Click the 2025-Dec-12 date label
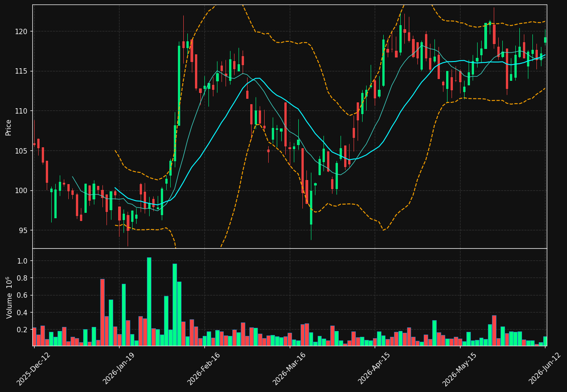567x392 pixels. [34, 369]
